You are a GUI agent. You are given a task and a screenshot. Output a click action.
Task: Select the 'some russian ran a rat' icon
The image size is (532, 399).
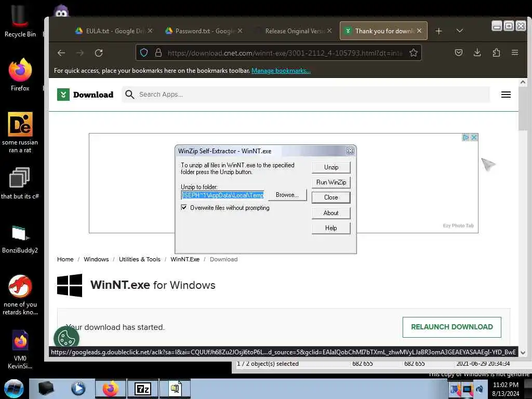pyautogui.click(x=20, y=132)
